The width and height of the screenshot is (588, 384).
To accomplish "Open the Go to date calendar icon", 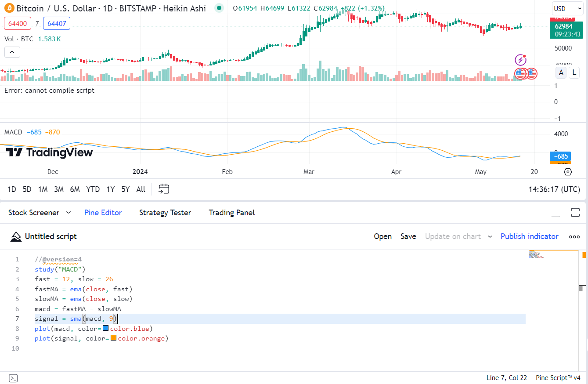I will 164,189.
